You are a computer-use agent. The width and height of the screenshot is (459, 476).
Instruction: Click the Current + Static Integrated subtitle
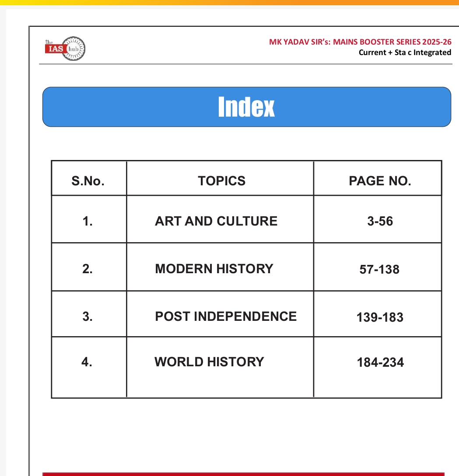point(404,52)
